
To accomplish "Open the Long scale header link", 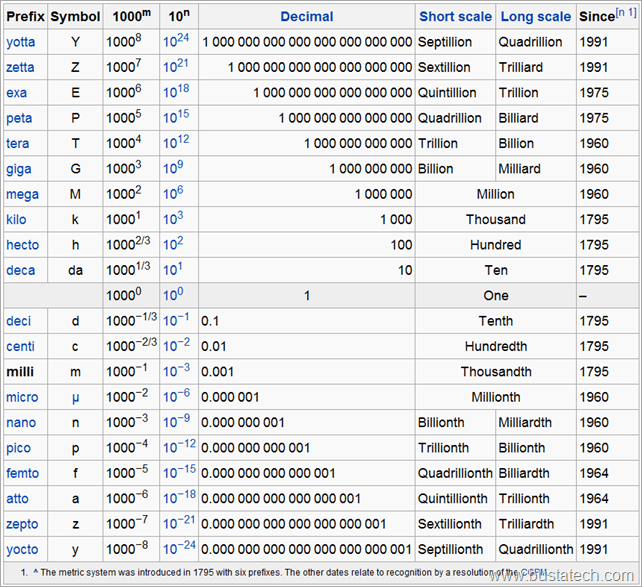I will 536,17.
